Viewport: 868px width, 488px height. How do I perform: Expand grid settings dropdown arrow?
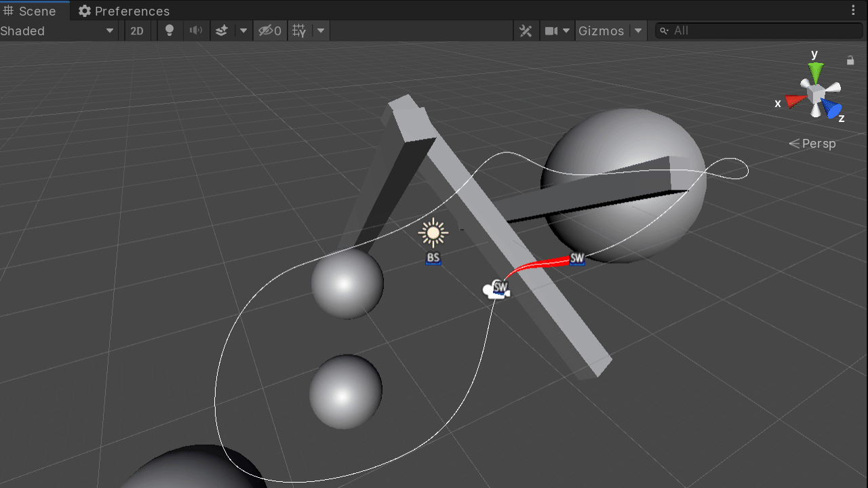coord(321,30)
